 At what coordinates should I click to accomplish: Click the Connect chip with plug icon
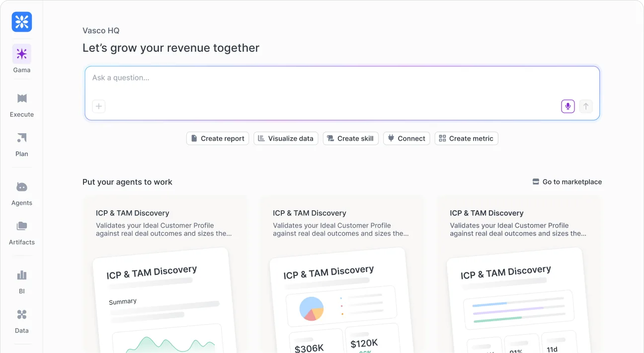(406, 138)
